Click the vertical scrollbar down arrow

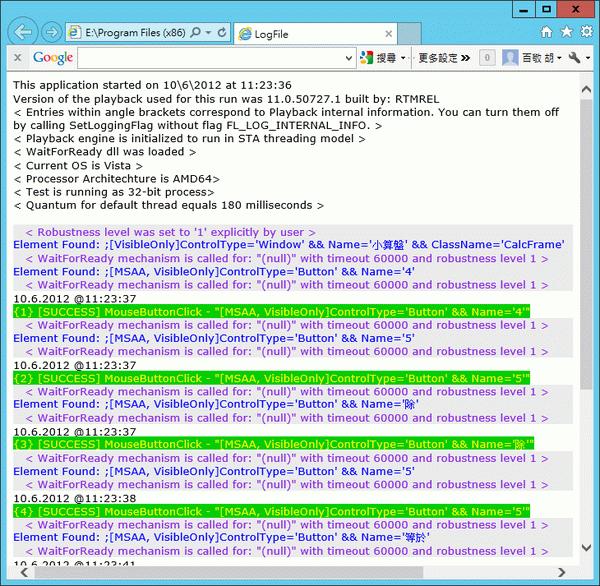[x=586, y=548]
